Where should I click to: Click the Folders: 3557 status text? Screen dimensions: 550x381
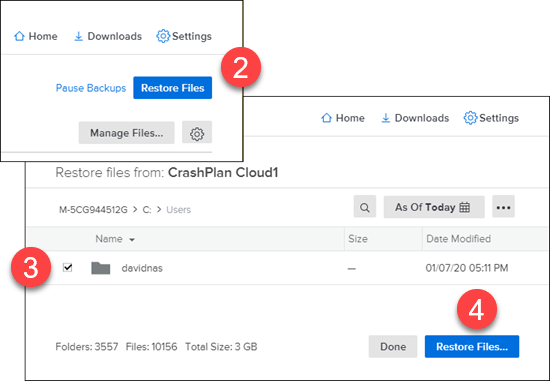[x=87, y=347]
